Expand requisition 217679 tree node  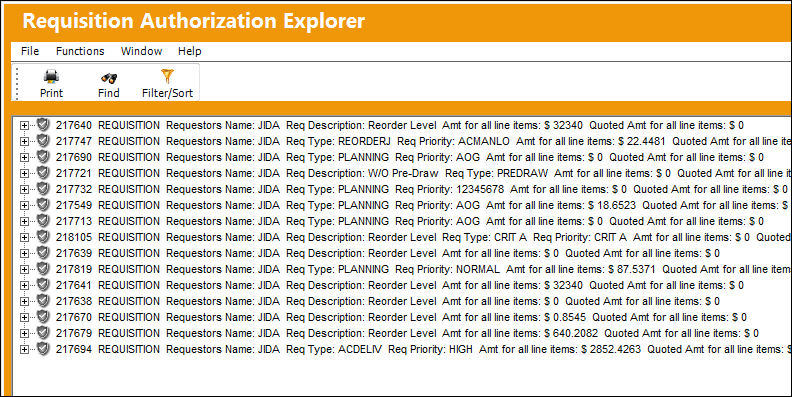24,334
